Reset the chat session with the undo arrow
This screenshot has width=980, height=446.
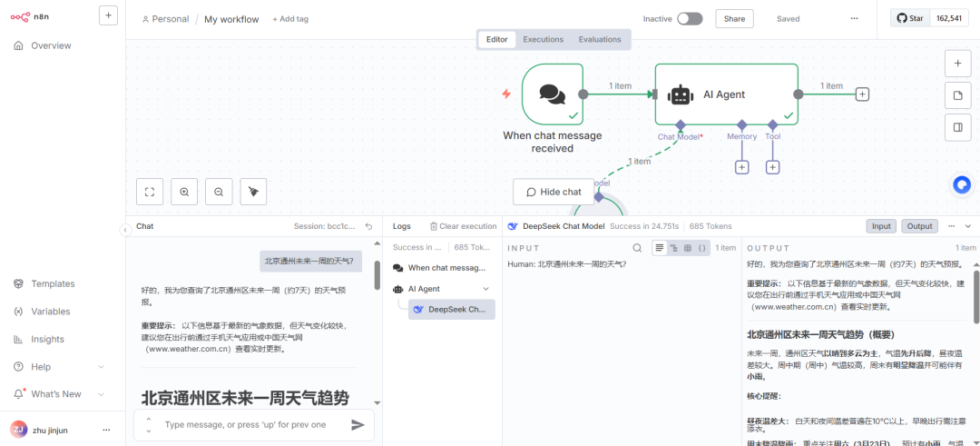click(368, 226)
